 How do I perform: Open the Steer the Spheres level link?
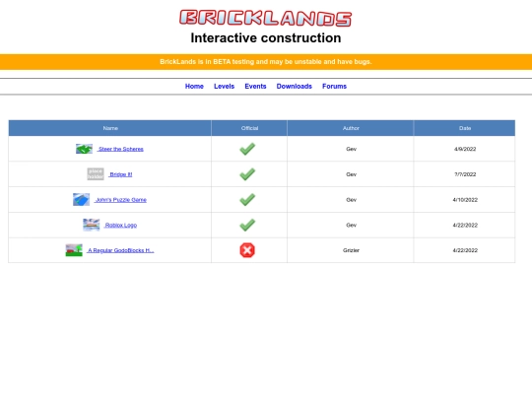coord(120,149)
